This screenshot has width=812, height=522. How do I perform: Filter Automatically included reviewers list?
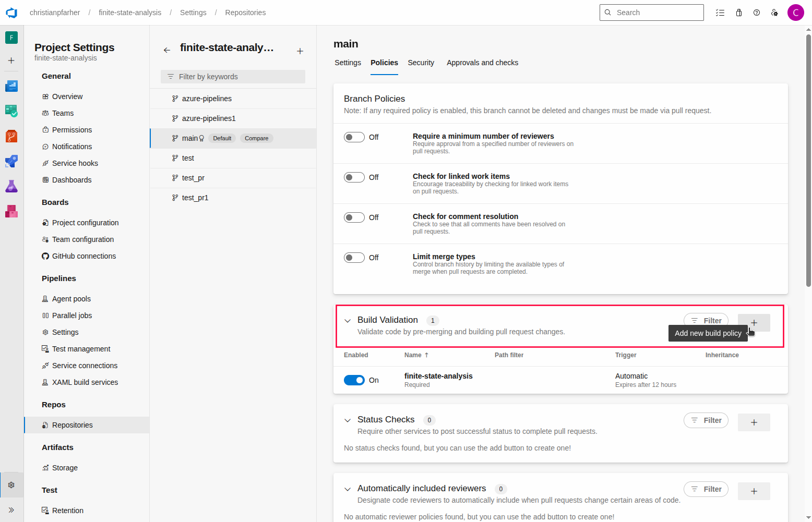tap(706, 489)
